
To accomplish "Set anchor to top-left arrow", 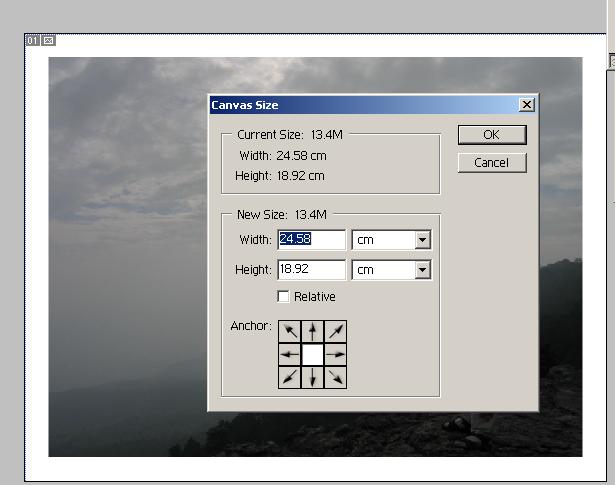I will pos(290,332).
